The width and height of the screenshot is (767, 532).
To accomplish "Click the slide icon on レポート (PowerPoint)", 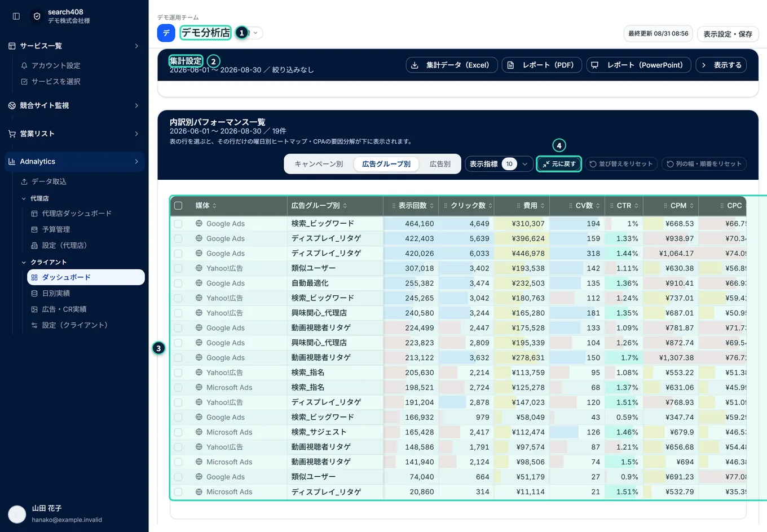I will pyautogui.click(x=594, y=65).
